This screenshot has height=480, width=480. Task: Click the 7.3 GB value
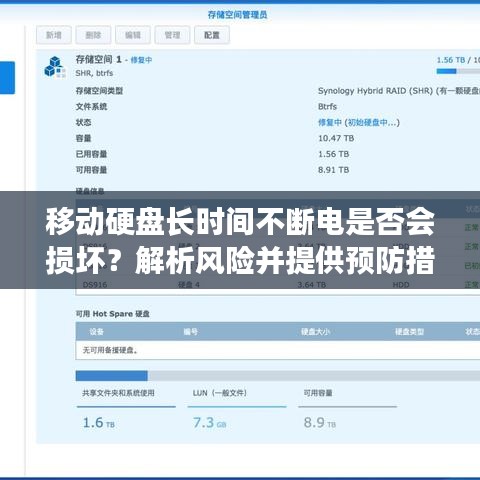tap(210, 423)
